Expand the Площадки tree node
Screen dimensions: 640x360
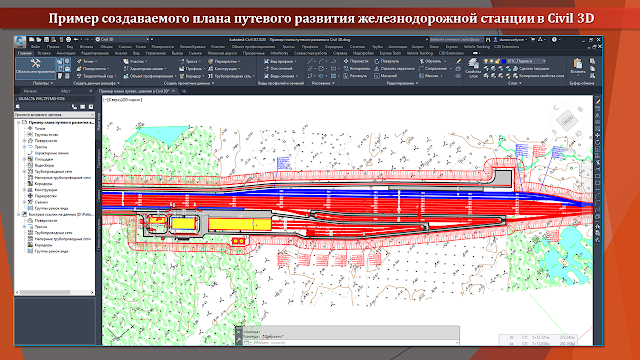pos(24,159)
